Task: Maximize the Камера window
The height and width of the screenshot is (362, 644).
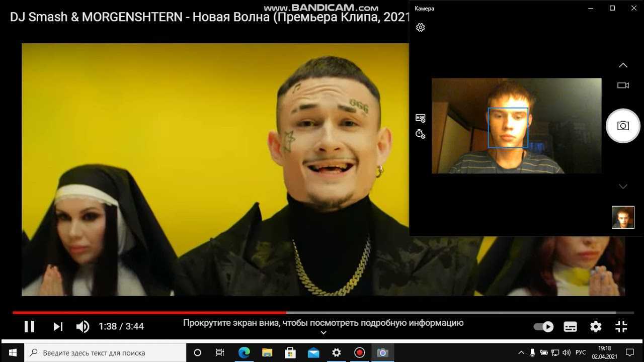Action: point(612,8)
